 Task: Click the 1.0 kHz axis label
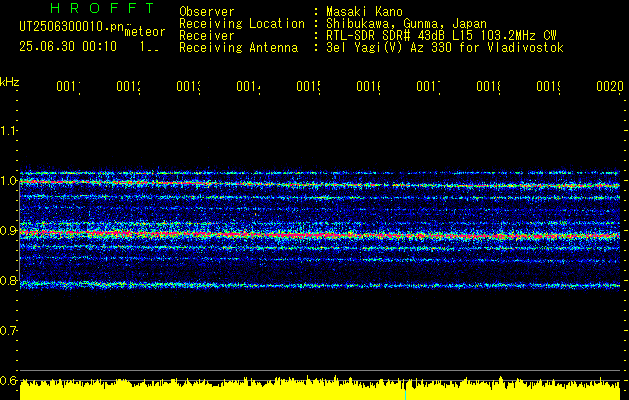click(x=8, y=180)
